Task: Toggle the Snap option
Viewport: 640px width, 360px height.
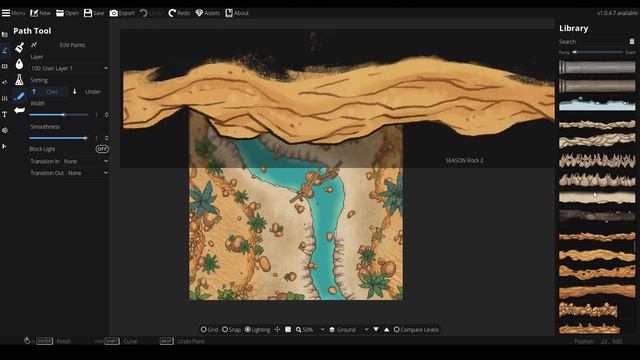Action: click(231, 329)
